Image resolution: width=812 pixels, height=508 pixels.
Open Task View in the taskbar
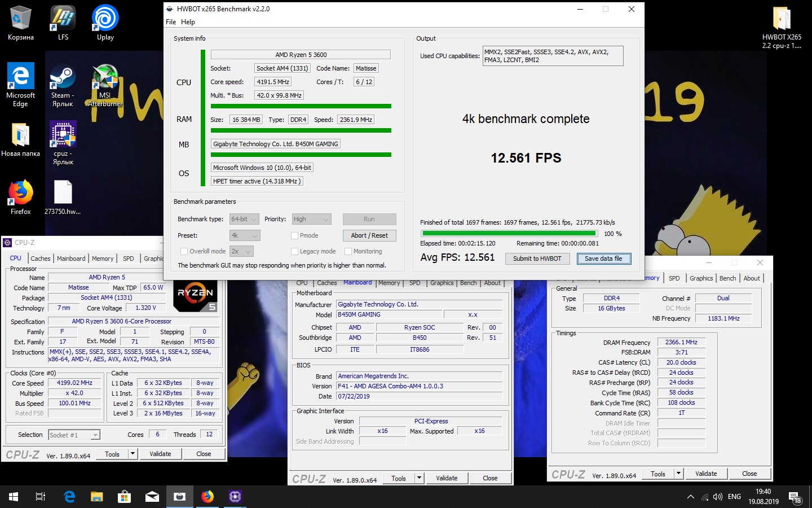[x=41, y=497]
